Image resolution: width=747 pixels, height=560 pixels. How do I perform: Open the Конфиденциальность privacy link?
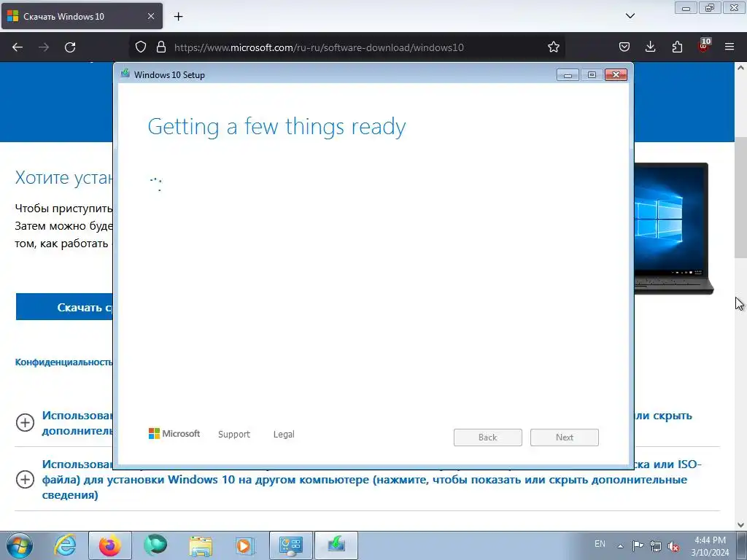click(x=64, y=362)
